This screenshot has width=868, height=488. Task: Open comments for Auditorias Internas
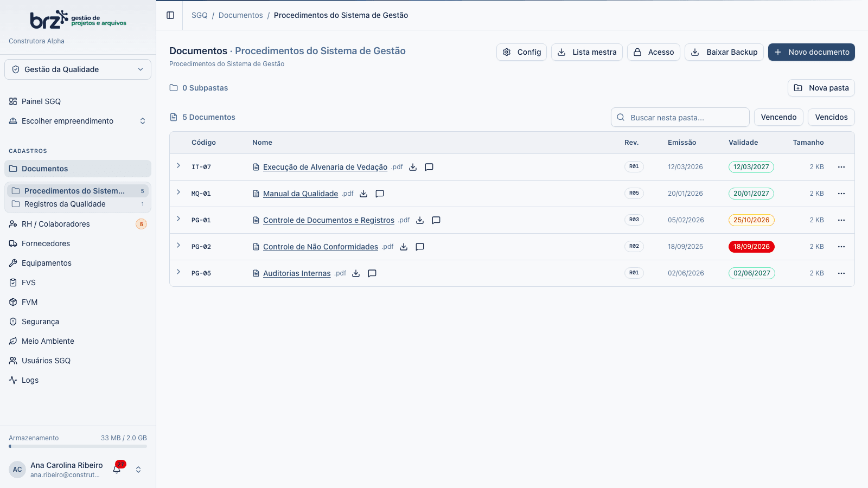pos(372,273)
